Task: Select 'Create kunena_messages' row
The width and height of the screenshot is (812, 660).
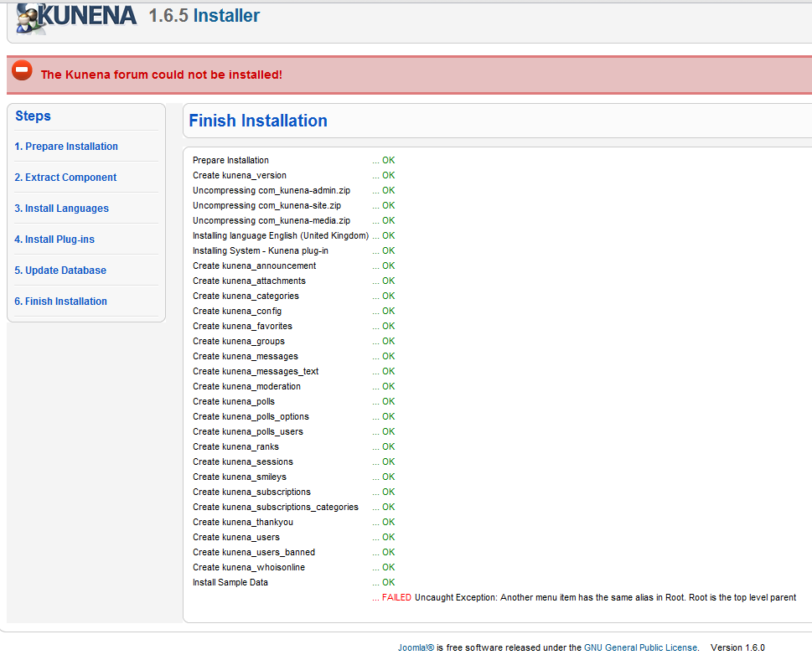Action: pos(293,356)
